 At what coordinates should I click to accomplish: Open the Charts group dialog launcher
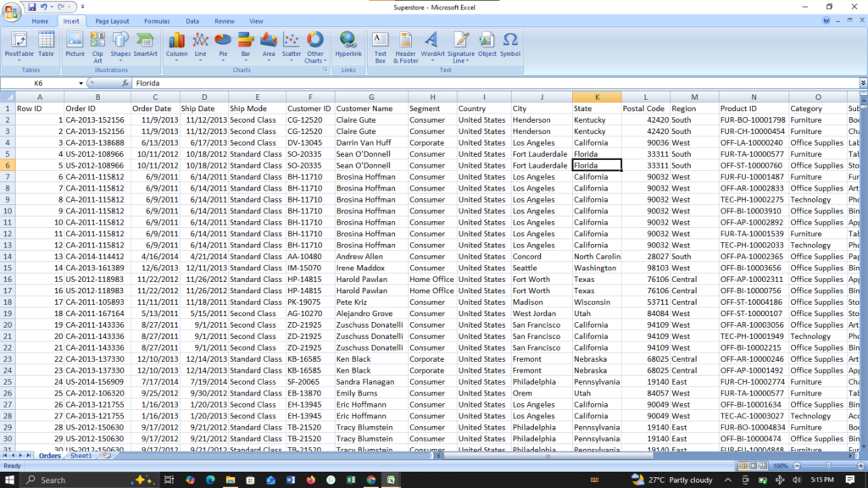[325, 70]
